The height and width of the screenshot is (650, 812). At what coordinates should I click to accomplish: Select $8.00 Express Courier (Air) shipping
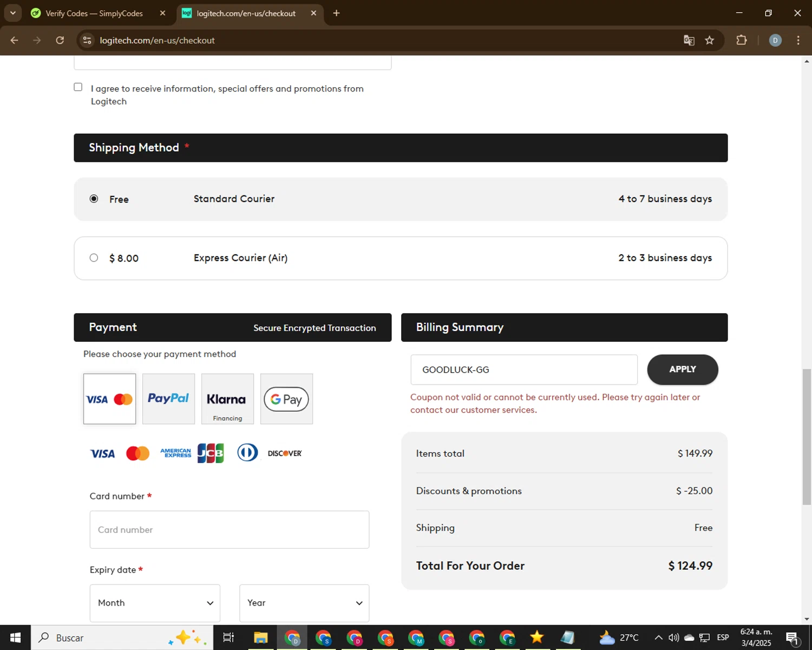94,258
